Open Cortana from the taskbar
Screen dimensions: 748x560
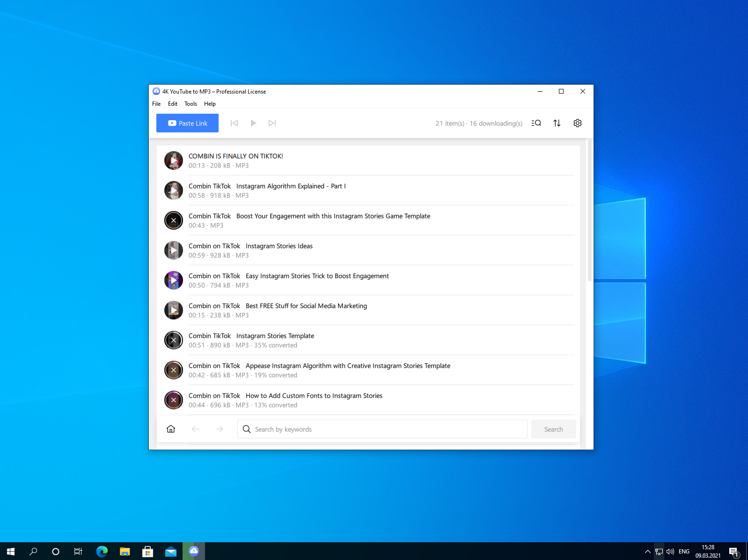click(x=56, y=552)
